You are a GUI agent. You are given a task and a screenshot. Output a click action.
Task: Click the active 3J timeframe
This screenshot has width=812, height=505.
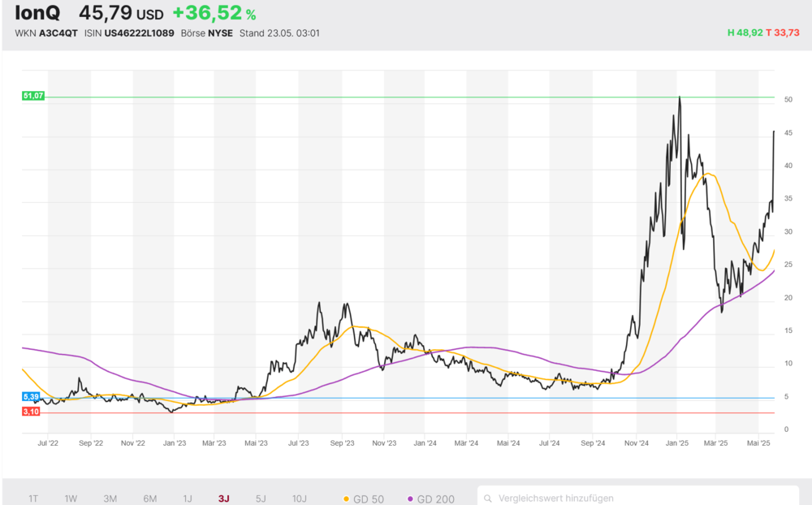tap(223, 499)
